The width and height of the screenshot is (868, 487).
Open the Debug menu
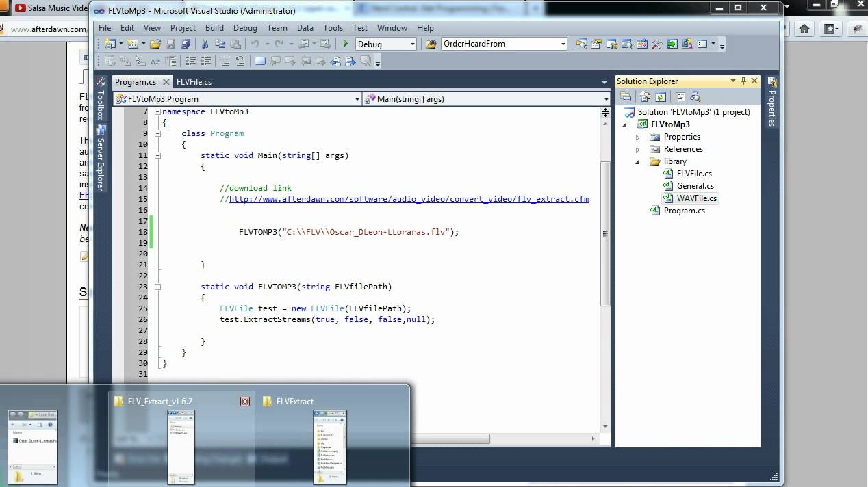coord(245,28)
